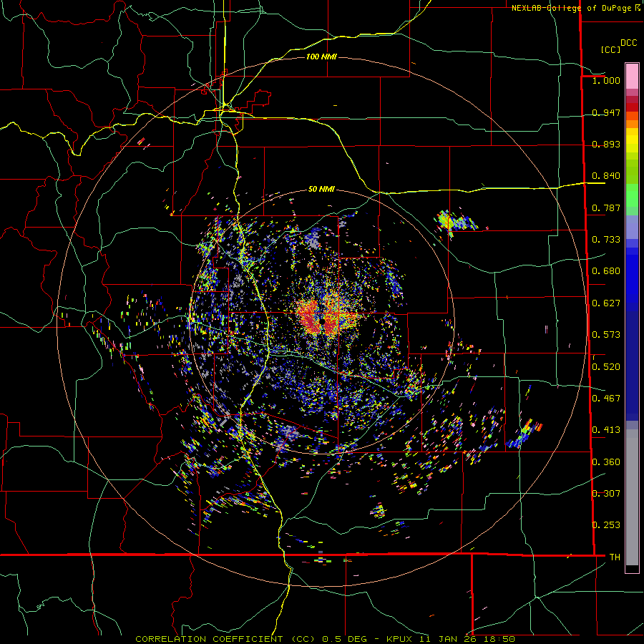This screenshot has width=644, height=644.
Task: Click the gray bottom segment of color bar
Action: point(632,497)
